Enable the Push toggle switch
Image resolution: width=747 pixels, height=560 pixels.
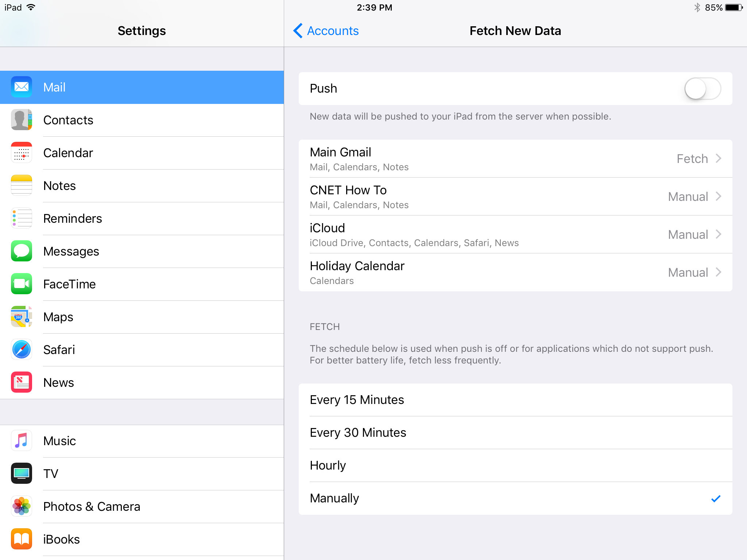click(x=703, y=89)
